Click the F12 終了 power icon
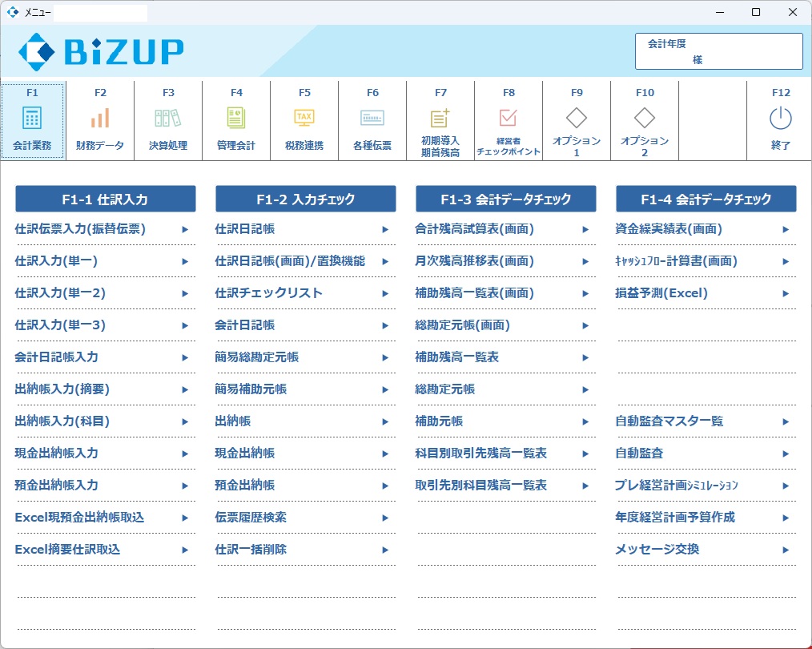 pyautogui.click(x=781, y=118)
